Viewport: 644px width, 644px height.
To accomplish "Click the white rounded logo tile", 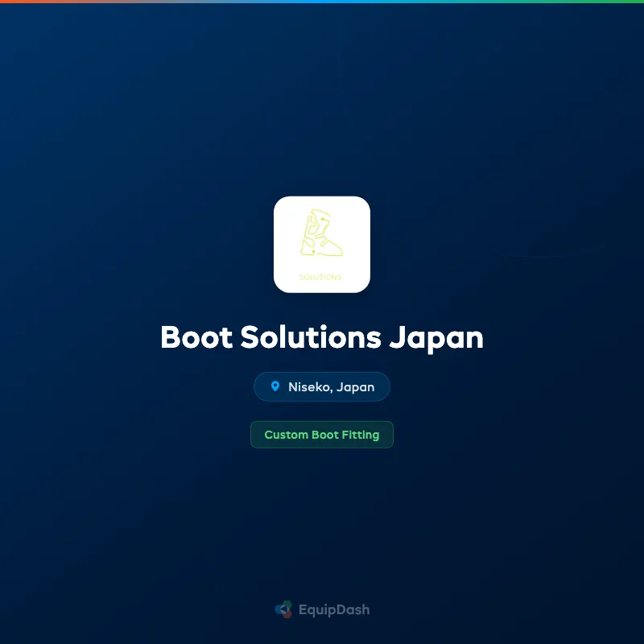I will (321, 243).
